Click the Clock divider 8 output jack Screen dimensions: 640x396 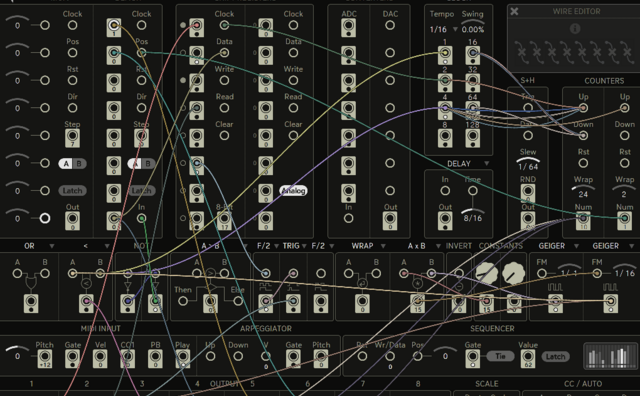pyautogui.click(x=445, y=138)
